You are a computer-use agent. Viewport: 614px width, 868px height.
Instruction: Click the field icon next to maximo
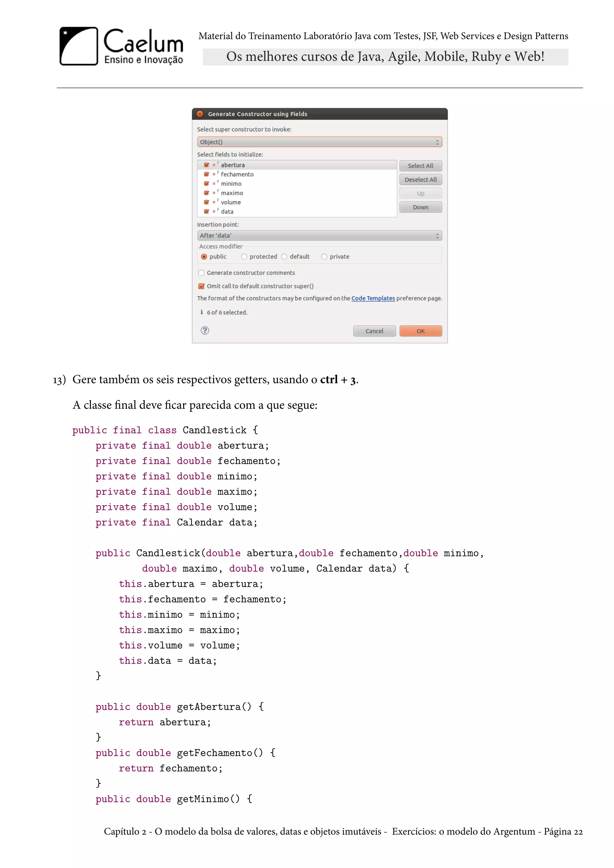click(x=216, y=193)
